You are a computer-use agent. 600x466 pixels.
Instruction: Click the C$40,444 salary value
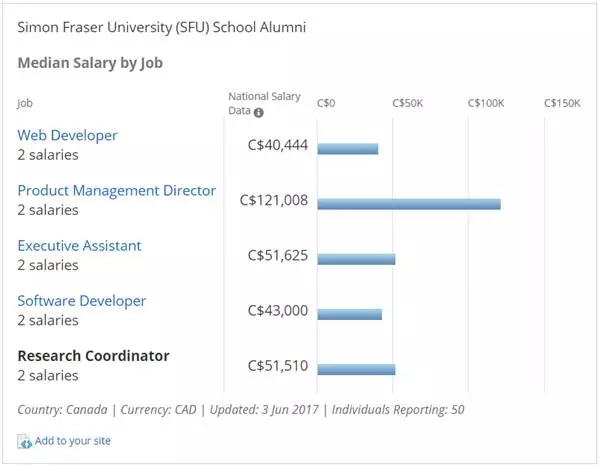[277, 145]
